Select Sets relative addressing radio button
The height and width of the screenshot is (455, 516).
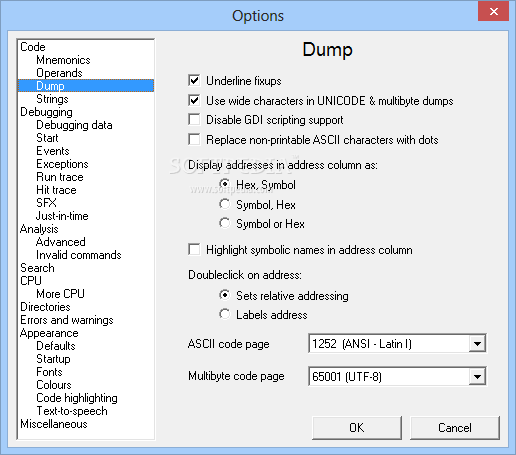225,295
